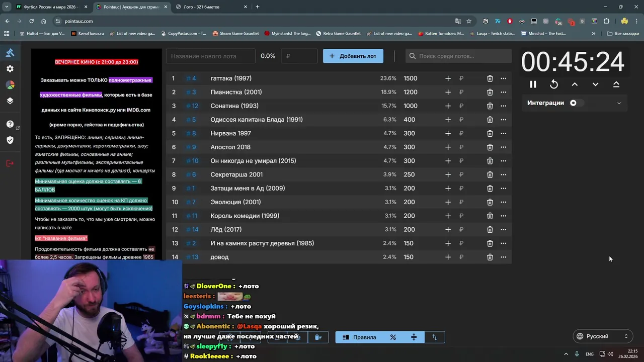Click lot id #12 of Сонатина

[192, 106]
